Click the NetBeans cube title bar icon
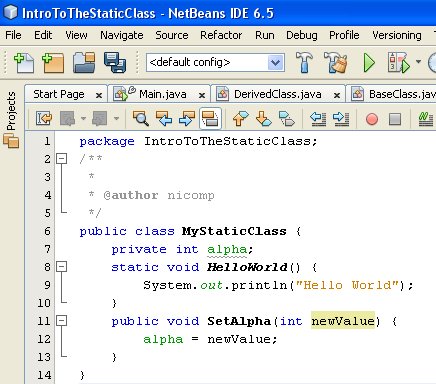This screenshot has width=436, height=384. (11, 12)
